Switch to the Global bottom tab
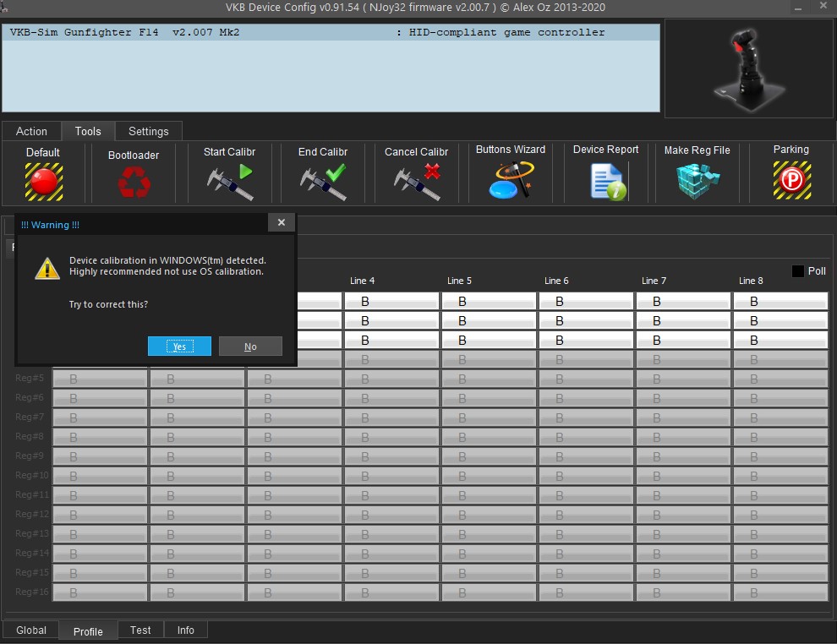Image resolution: width=837 pixels, height=644 pixels. 31,630
